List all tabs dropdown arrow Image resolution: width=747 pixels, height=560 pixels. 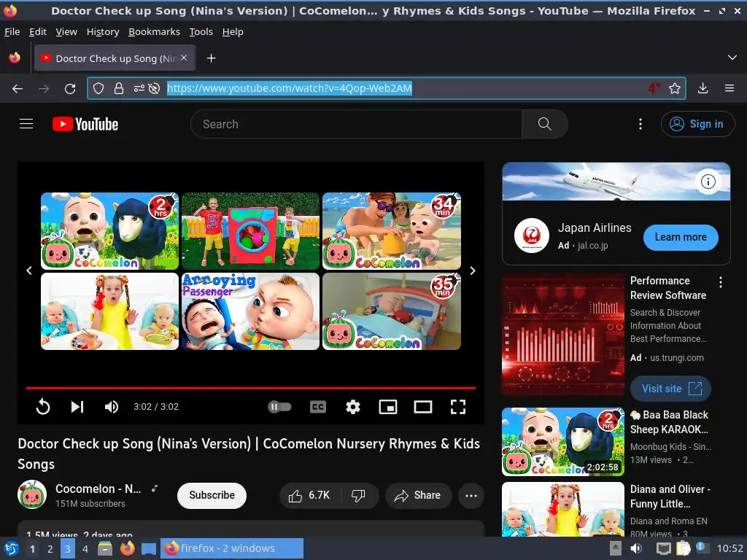732,58
